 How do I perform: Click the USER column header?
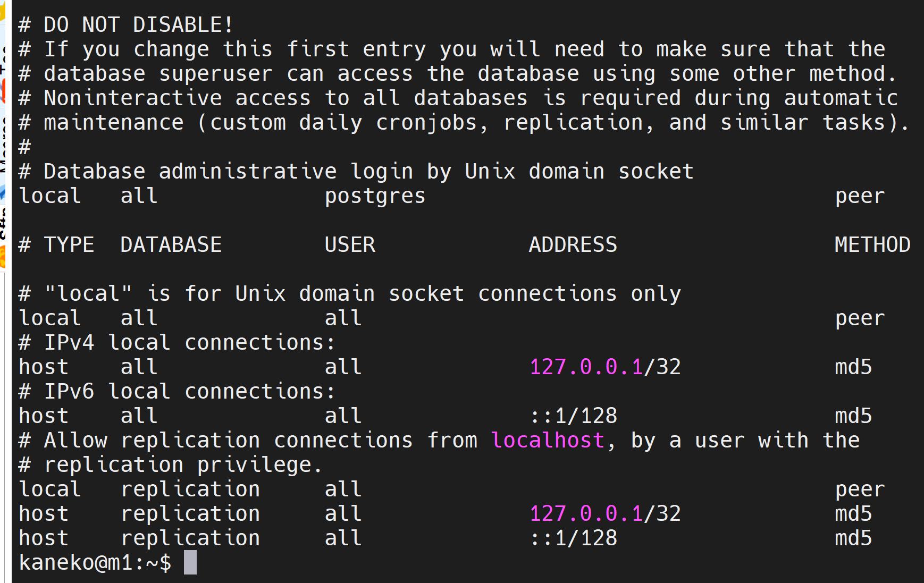[350, 244]
